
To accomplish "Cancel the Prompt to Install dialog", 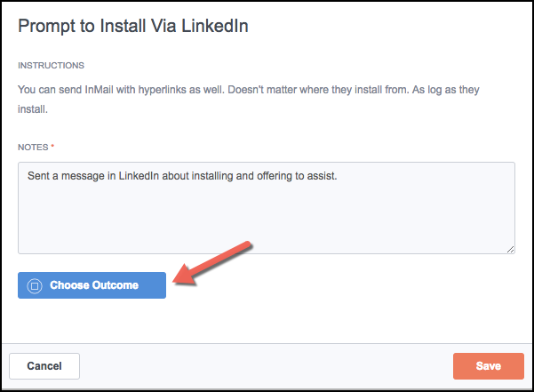I will pos(44,366).
